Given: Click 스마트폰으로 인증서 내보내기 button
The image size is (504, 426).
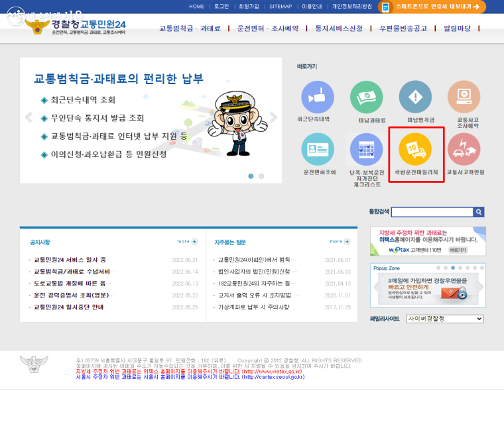Looking at the screenshot, I should click(432, 7).
